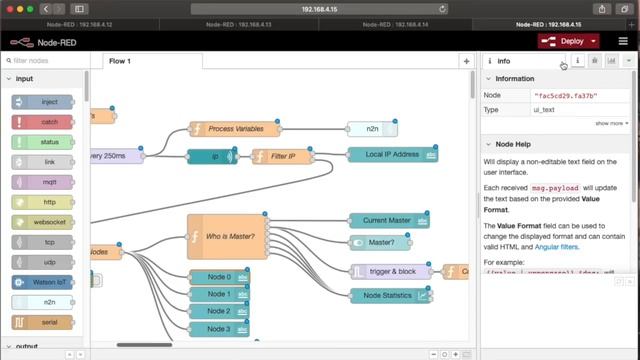Select the Node 3 text node
640x360 pixels.
219,329
